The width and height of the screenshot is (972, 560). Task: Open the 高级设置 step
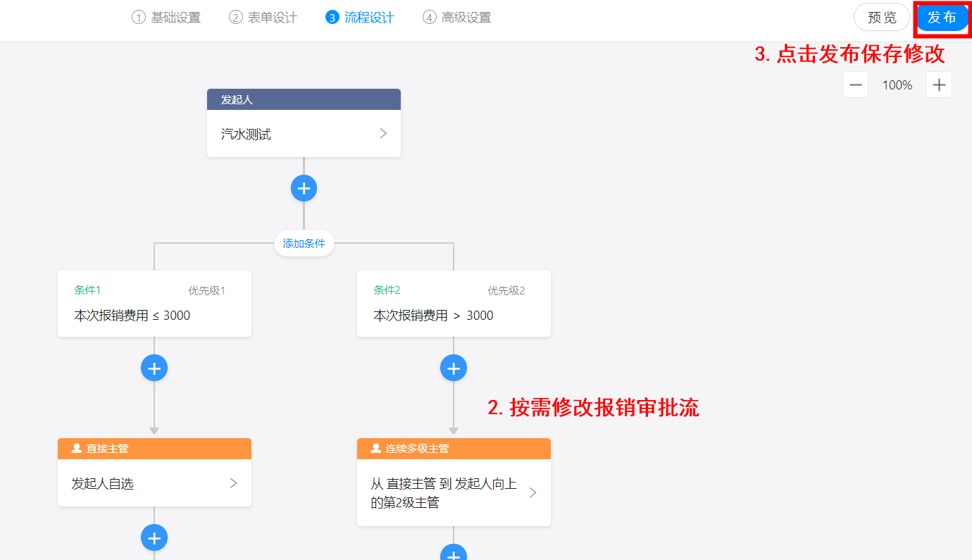[x=456, y=18]
